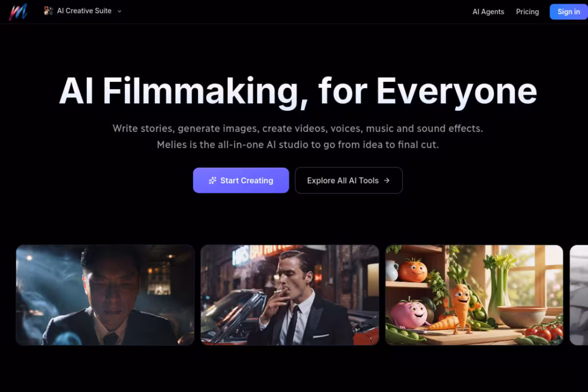Open the cartoon vegetables kitchen thumbnail
The width and height of the screenshot is (588, 392).
coord(474,295)
